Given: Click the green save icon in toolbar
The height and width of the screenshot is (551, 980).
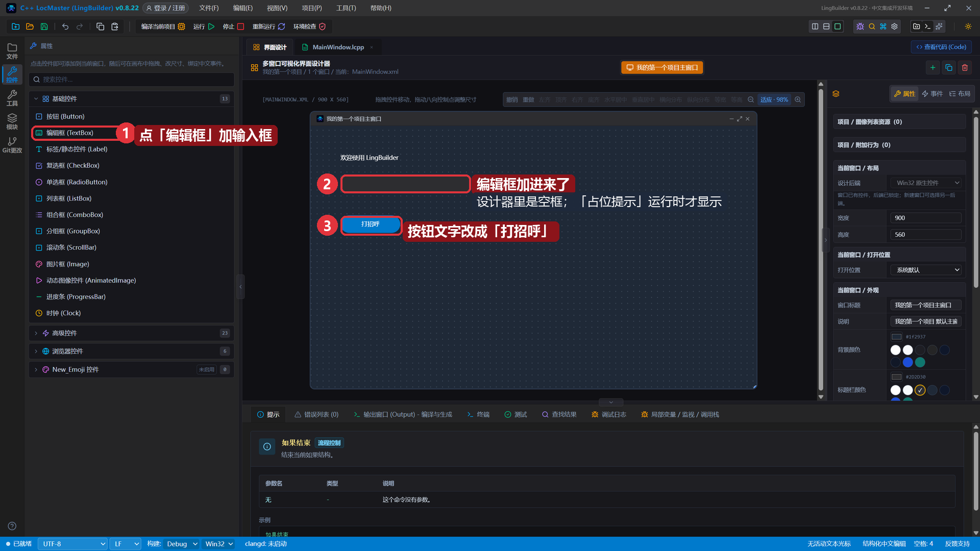Looking at the screenshot, I should coord(44,27).
